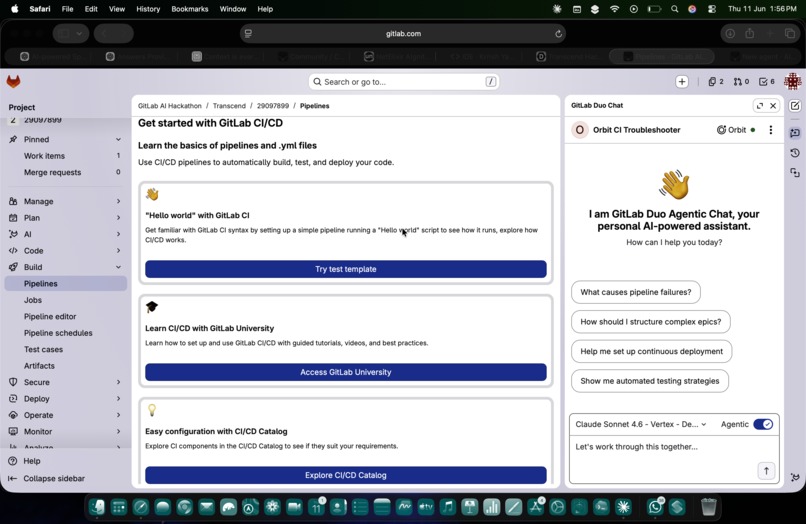The image size is (806, 524).
Task: Expand the Code section
Action: pos(66,250)
